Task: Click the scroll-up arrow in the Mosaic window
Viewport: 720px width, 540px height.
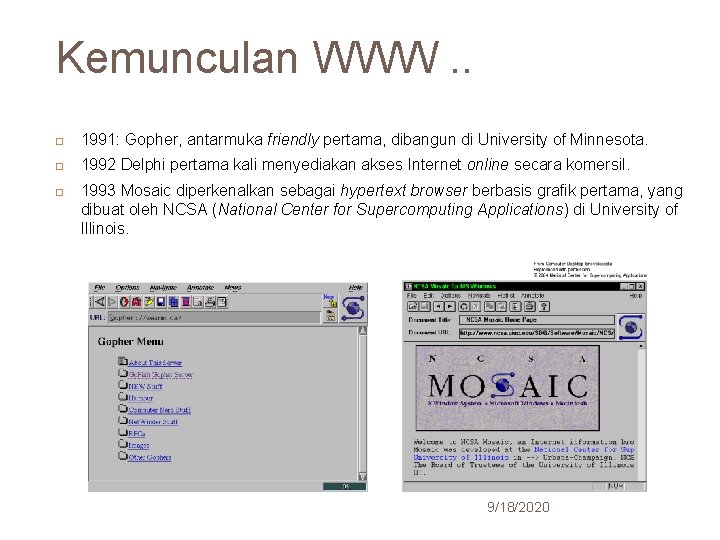Action: [641, 346]
